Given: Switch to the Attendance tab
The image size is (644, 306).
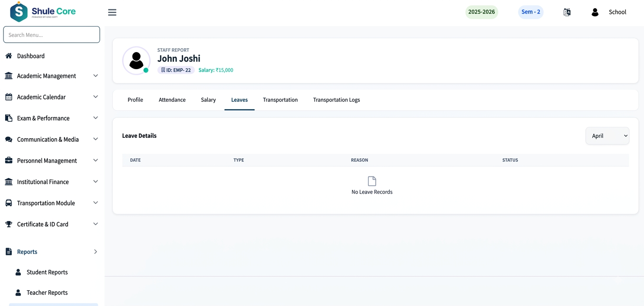Looking at the screenshot, I should point(172,100).
